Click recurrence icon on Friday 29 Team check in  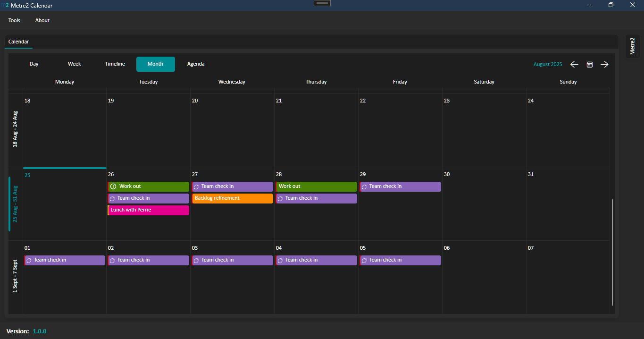pos(364,186)
